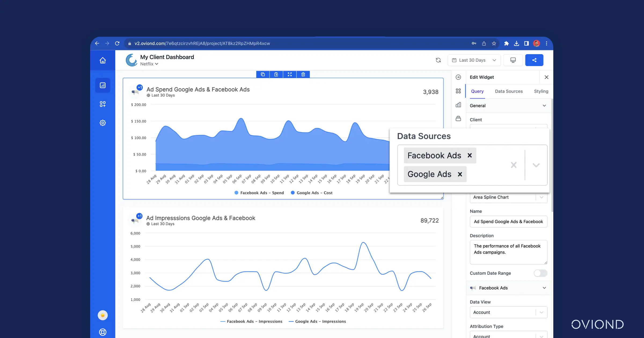Open the Area Spline Chart type dropdown

[508, 197]
